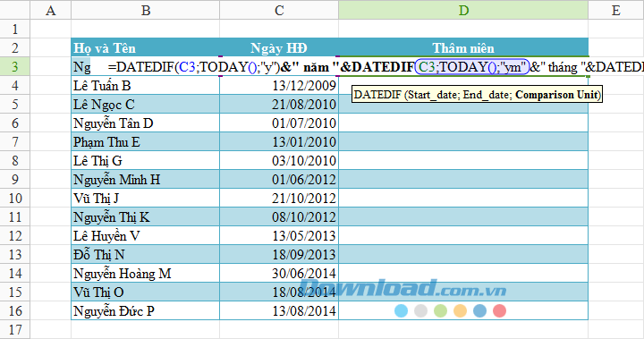The height and width of the screenshot is (339, 644).
Task: Select row 1 header
Action: tap(15, 30)
